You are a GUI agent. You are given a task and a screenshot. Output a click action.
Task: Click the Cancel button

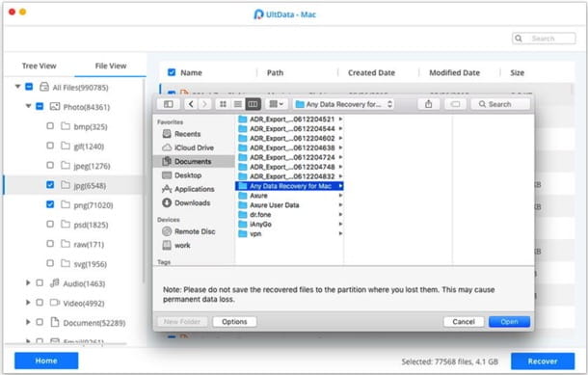pos(464,322)
